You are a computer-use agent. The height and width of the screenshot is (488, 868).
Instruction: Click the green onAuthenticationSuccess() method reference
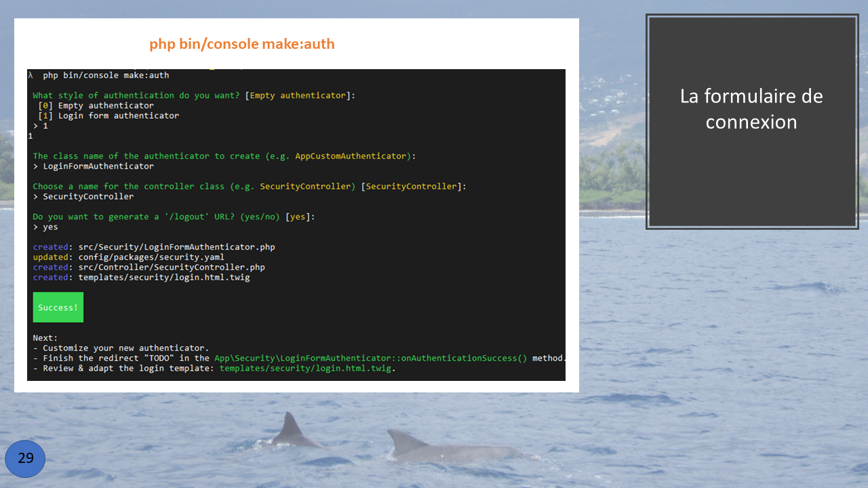tap(370, 359)
